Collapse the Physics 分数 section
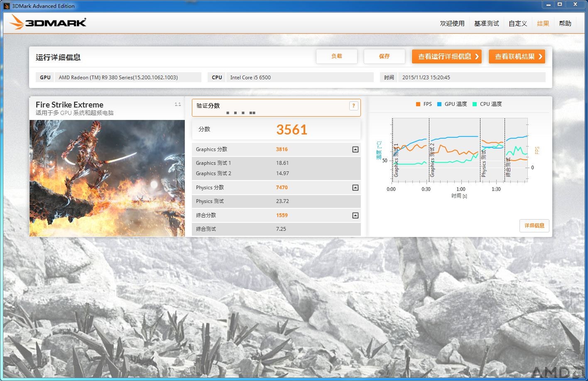 click(355, 188)
